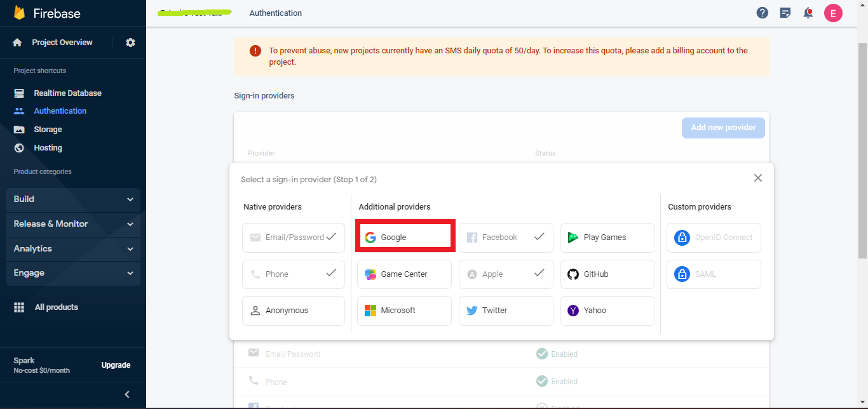The height and width of the screenshot is (409, 868).
Task: Close the sign-in provider dialog
Action: click(x=757, y=178)
